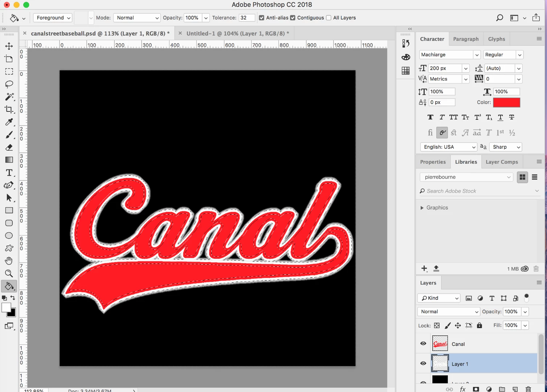Viewport: 547px width, 392px height.
Task: Open the pierrebourne library dropdown
Action: coord(467,177)
